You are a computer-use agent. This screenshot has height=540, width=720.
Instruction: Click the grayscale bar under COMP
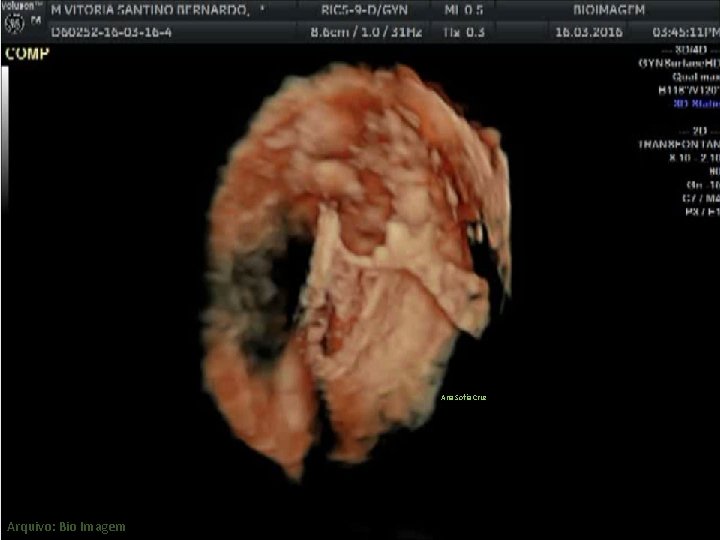tap(5, 138)
